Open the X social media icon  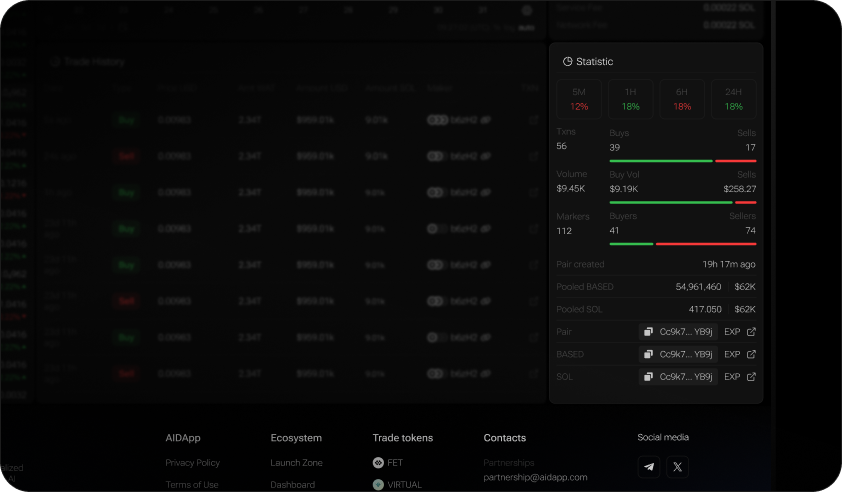[677, 467]
